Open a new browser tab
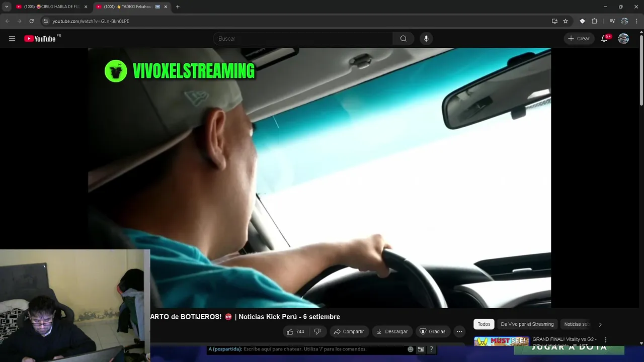This screenshot has height=362, width=644. [x=178, y=7]
